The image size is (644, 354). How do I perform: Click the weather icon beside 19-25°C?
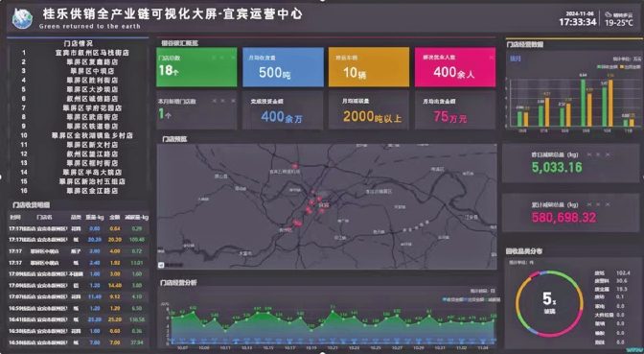coord(608,14)
